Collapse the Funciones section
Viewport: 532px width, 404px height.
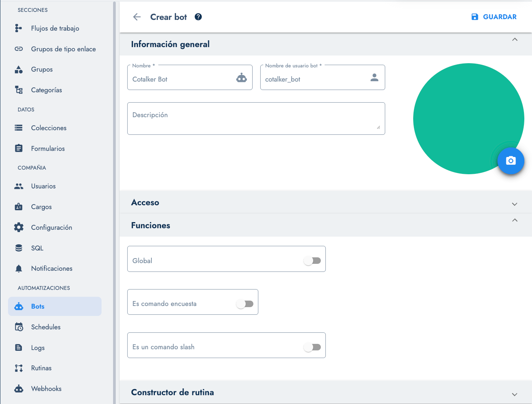coord(515,220)
